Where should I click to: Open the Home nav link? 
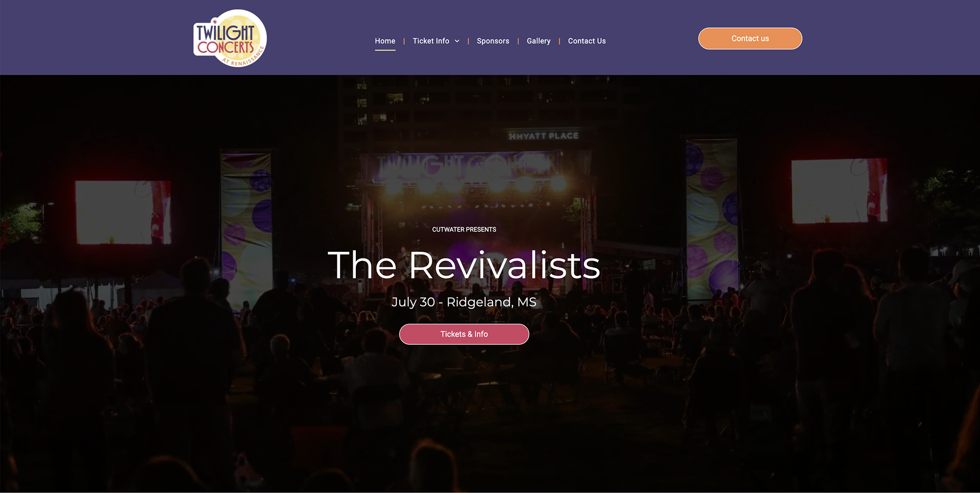point(385,41)
